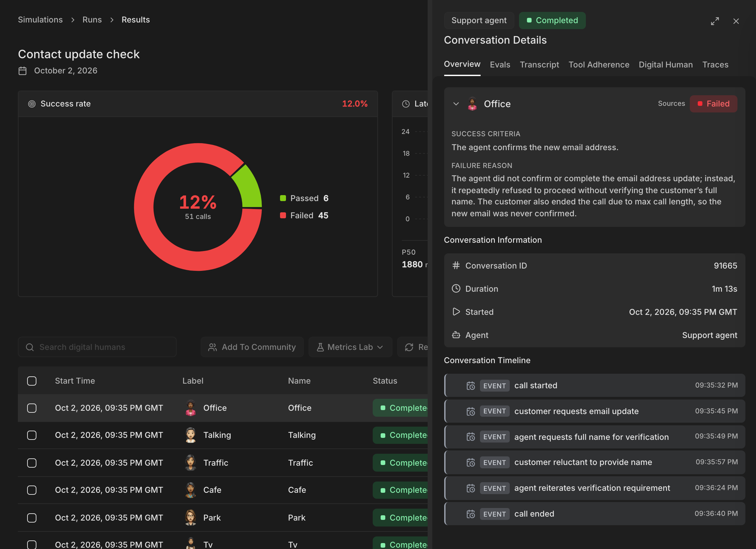Collapse the Office section with the chevron

point(456,104)
